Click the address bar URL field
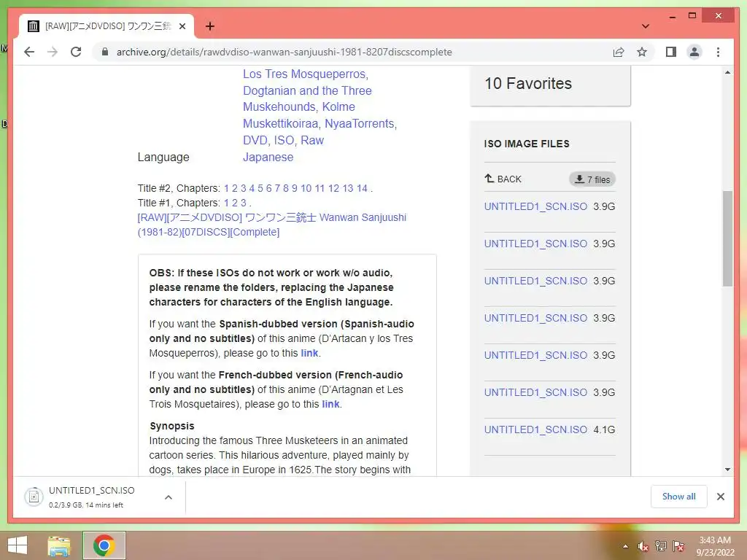This screenshot has height=560, width=747. coord(284,52)
